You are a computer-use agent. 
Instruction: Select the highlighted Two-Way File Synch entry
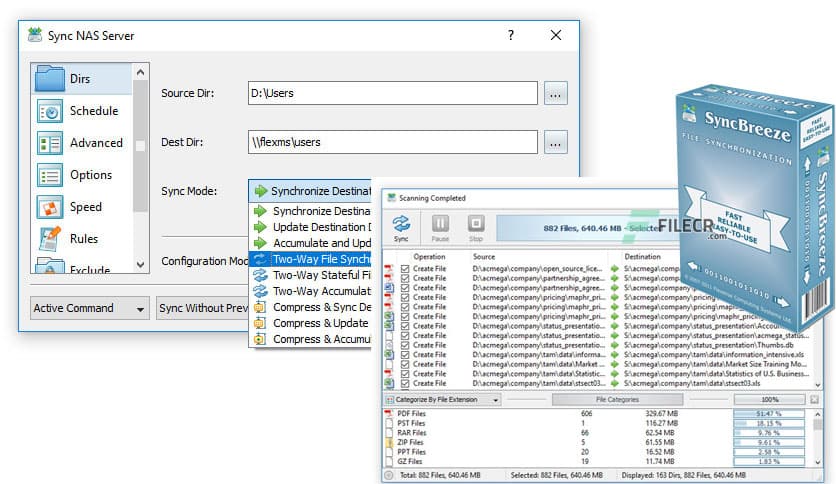tap(311, 259)
